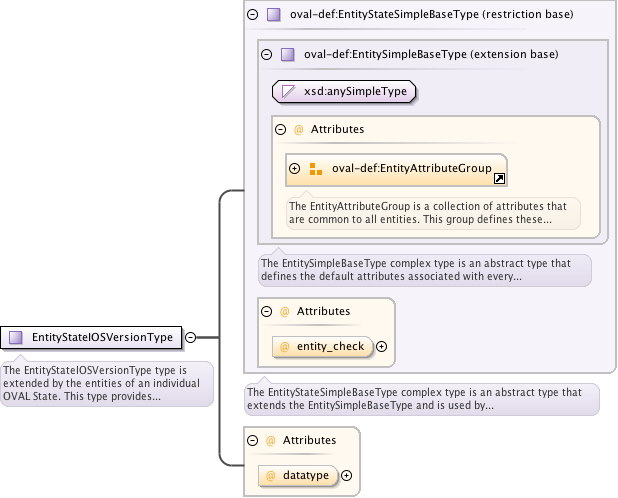Collapse the Attributes group containing datatype
This screenshot has width=618, height=498.
coord(252,440)
